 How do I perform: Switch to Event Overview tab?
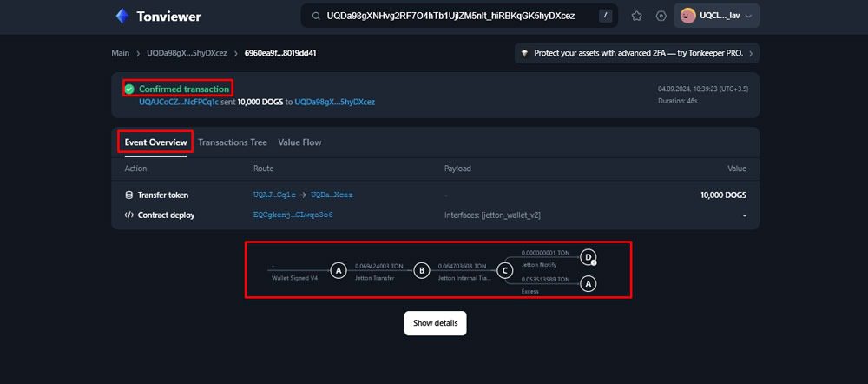(155, 142)
